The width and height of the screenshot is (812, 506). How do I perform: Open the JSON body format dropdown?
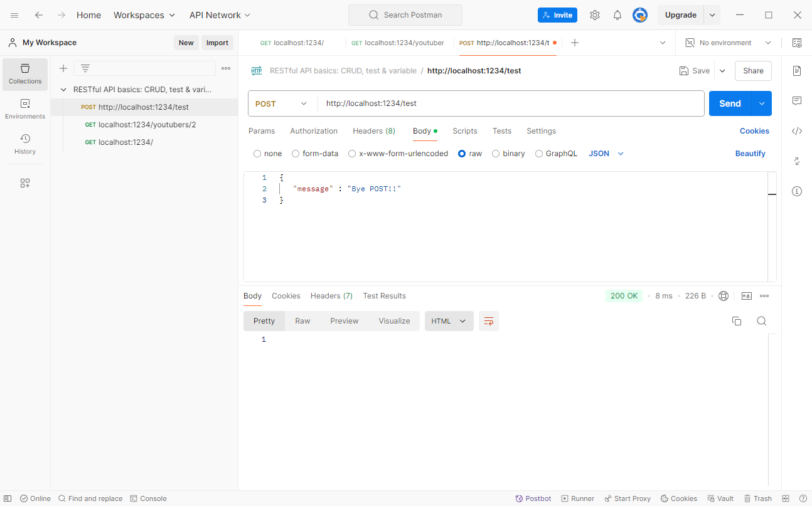pyautogui.click(x=606, y=154)
